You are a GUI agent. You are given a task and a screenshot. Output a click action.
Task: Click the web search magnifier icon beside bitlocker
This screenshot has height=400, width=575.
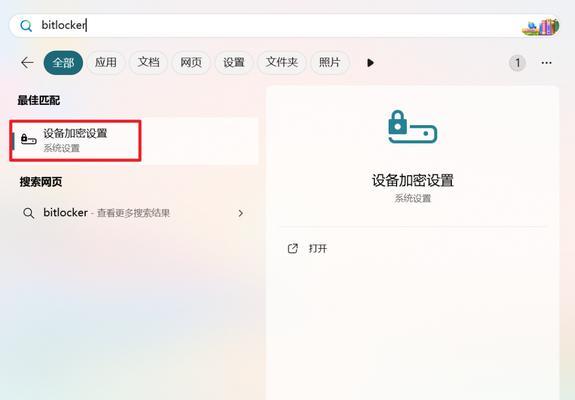(28, 213)
